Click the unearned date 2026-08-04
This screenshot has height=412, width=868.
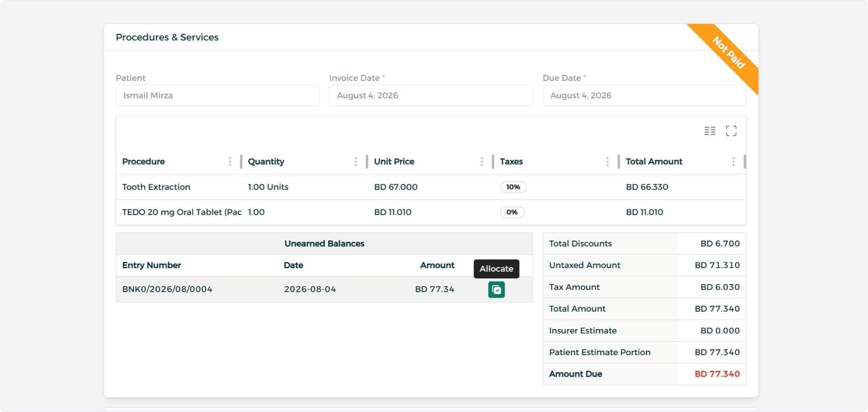310,289
